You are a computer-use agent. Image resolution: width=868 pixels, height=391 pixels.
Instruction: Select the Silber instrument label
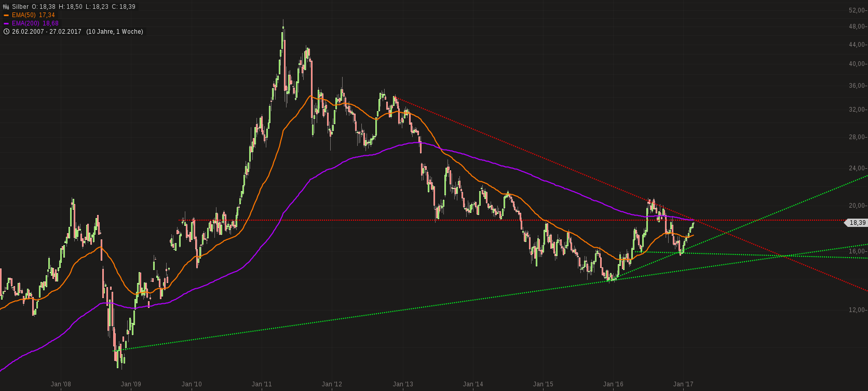(x=20, y=7)
